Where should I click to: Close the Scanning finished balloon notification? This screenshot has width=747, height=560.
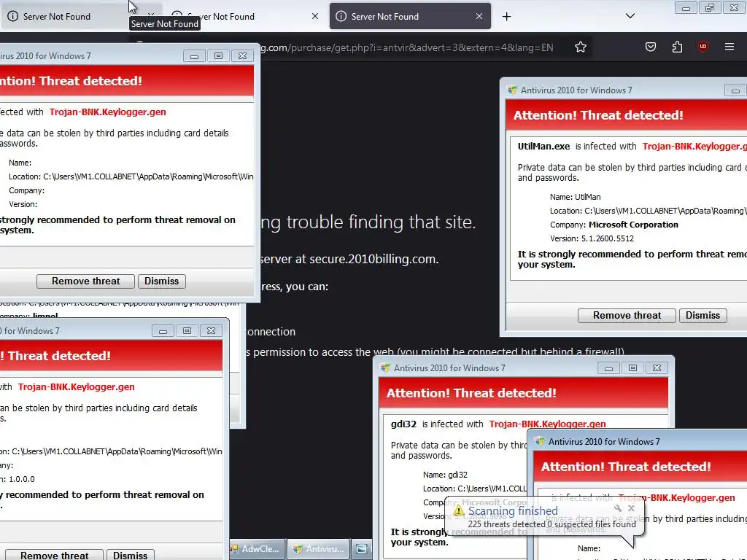point(631,508)
